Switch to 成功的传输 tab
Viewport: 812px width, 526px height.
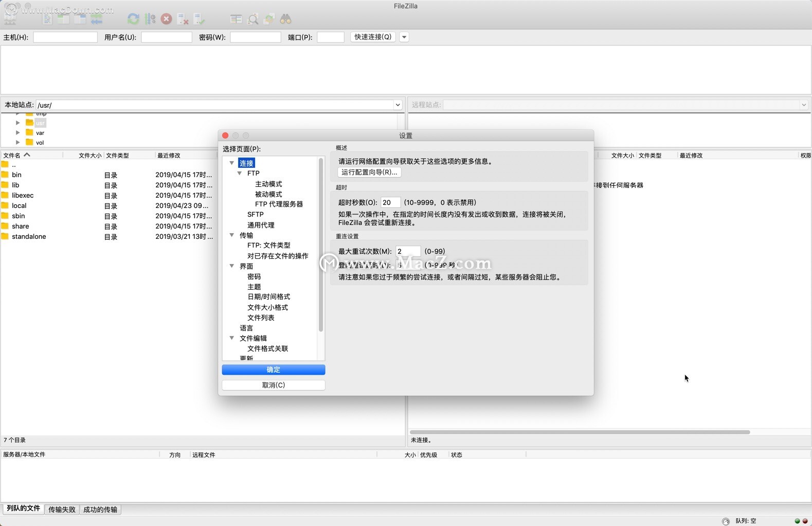pos(100,510)
